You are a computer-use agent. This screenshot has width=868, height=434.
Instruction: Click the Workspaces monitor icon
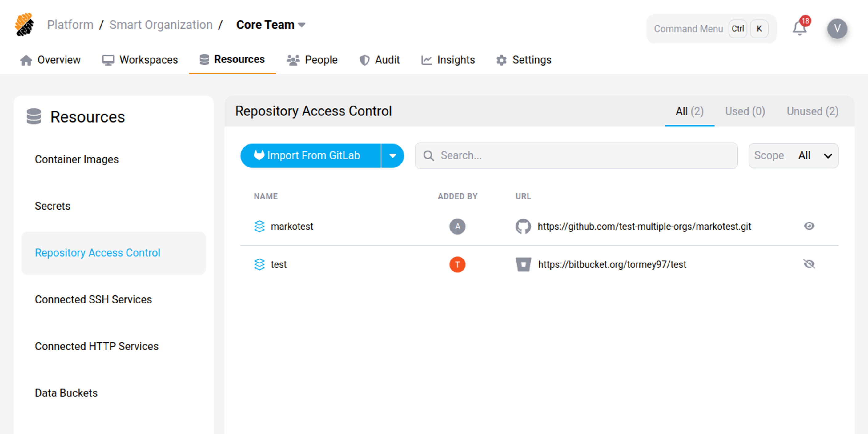(108, 60)
